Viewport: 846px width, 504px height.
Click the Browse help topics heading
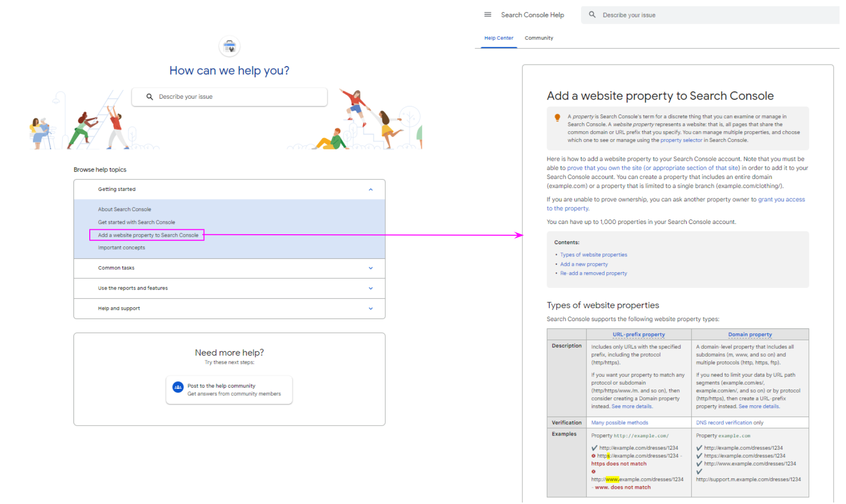(x=100, y=170)
